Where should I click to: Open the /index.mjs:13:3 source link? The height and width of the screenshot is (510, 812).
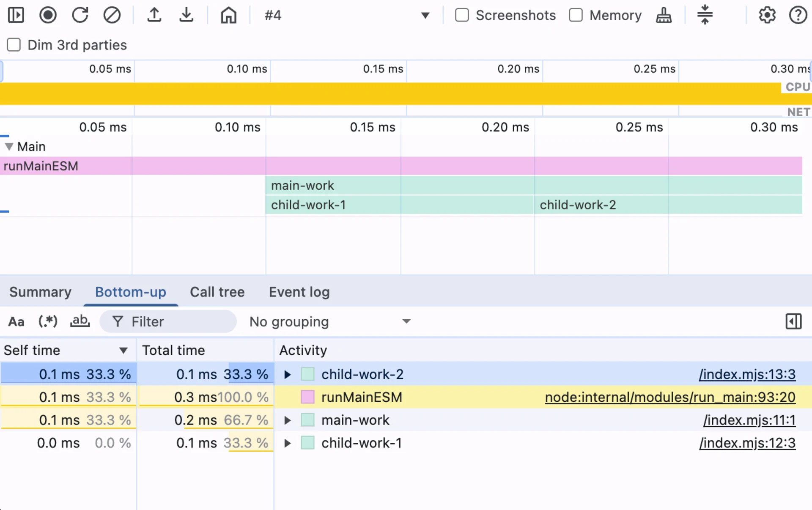click(747, 375)
